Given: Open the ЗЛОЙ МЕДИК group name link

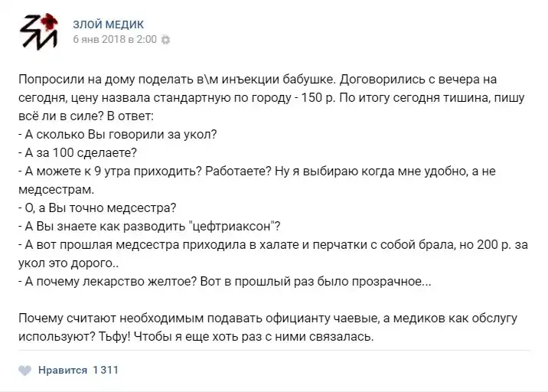Looking at the screenshot, I should pyautogui.click(x=108, y=24).
